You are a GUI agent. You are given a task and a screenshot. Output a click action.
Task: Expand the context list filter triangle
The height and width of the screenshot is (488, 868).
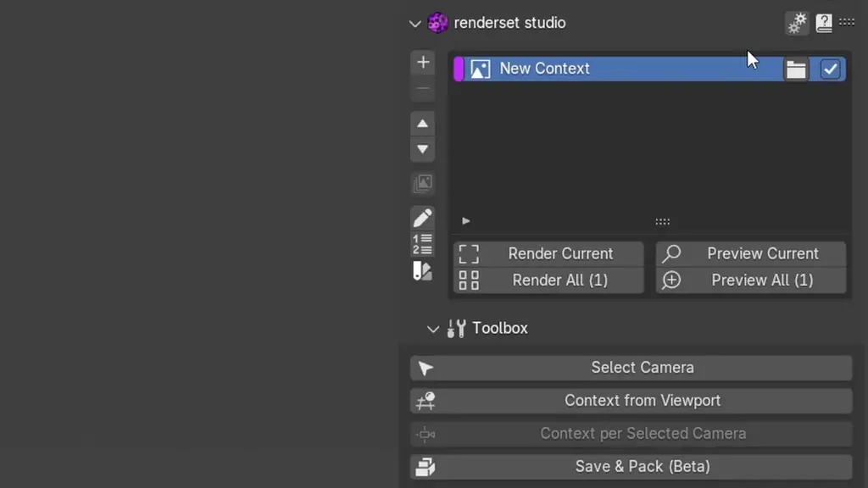[466, 221]
